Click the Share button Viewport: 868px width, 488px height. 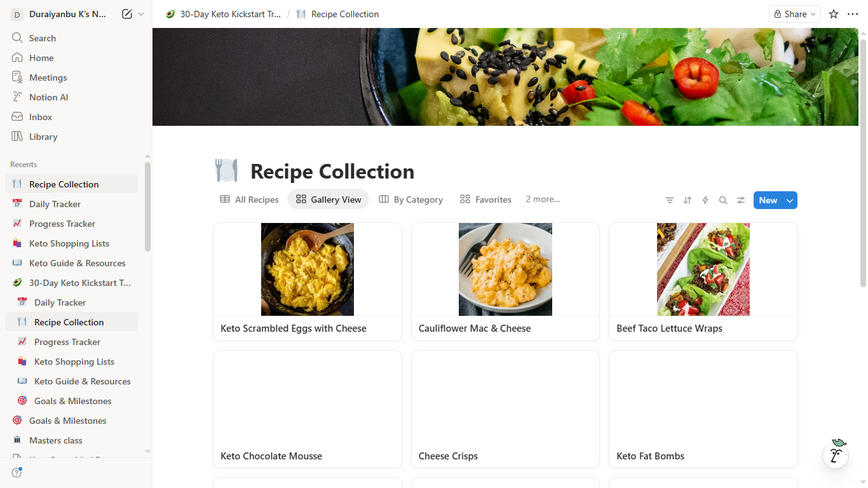tap(794, 14)
